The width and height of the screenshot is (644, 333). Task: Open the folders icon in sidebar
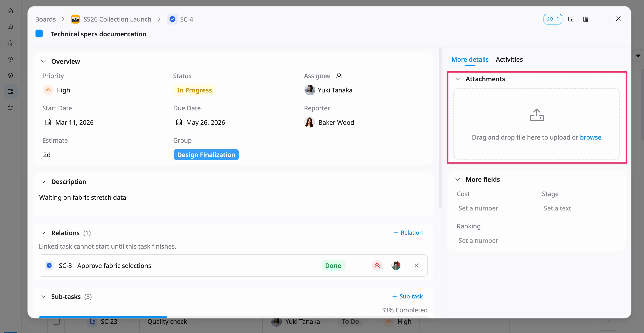point(10,108)
